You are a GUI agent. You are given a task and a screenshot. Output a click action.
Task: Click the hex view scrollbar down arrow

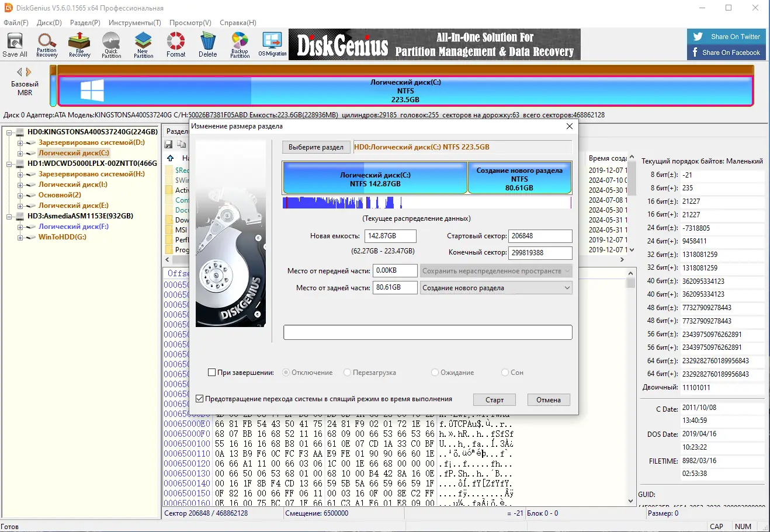click(631, 500)
